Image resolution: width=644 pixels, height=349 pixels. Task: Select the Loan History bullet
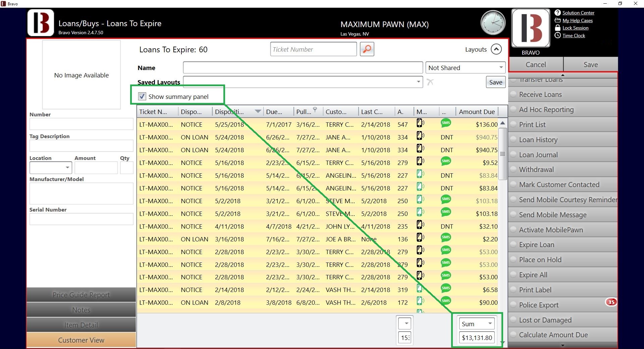[x=513, y=139]
